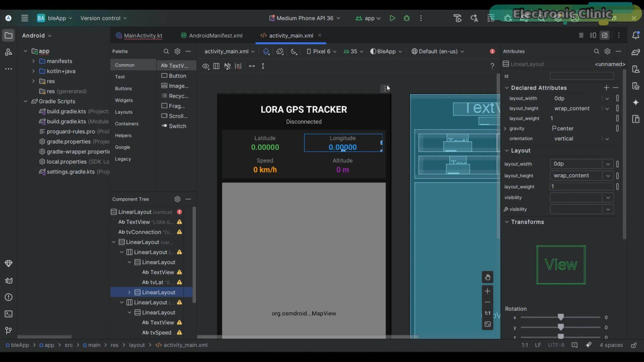Open layout_height wrap_content combo box

tap(582, 176)
